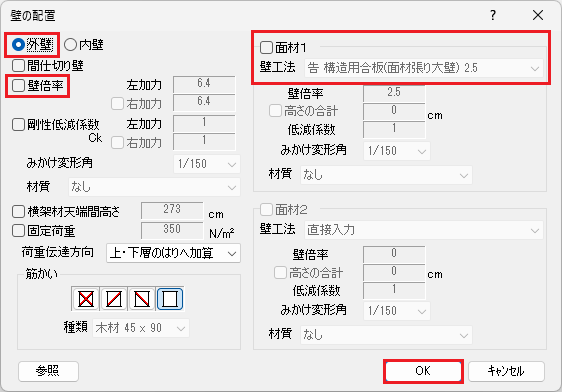Click the キャンセル button
The height and width of the screenshot is (392, 562).
(x=506, y=371)
